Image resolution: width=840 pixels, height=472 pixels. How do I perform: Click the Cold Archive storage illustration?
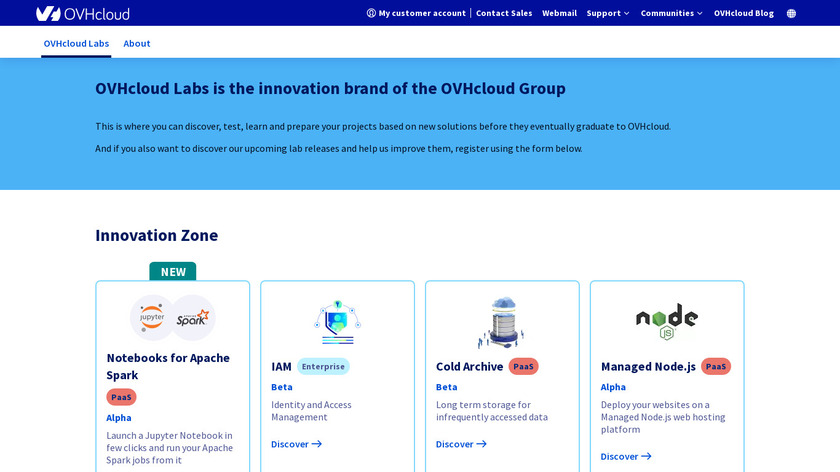click(502, 322)
